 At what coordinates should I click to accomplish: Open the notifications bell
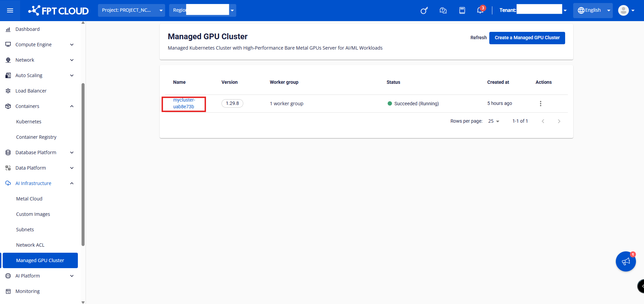[480, 10]
